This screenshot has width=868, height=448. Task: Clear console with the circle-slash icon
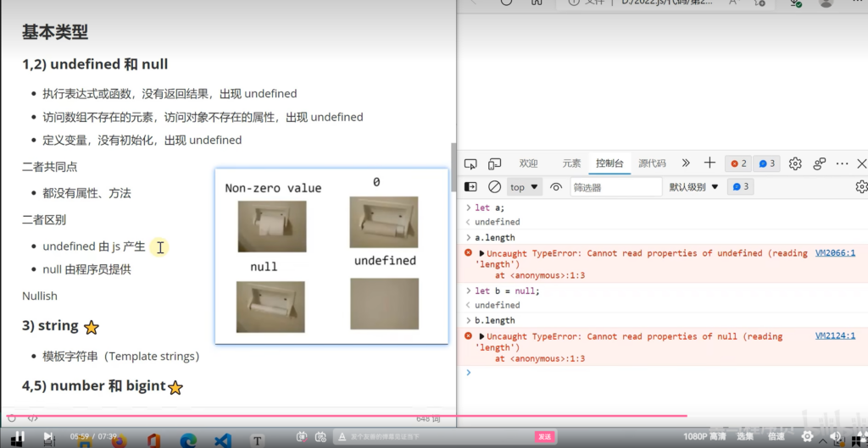pos(494,187)
